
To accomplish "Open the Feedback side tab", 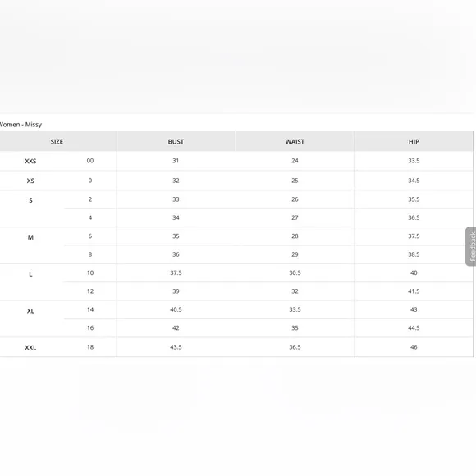I will [x=471, y=246].
